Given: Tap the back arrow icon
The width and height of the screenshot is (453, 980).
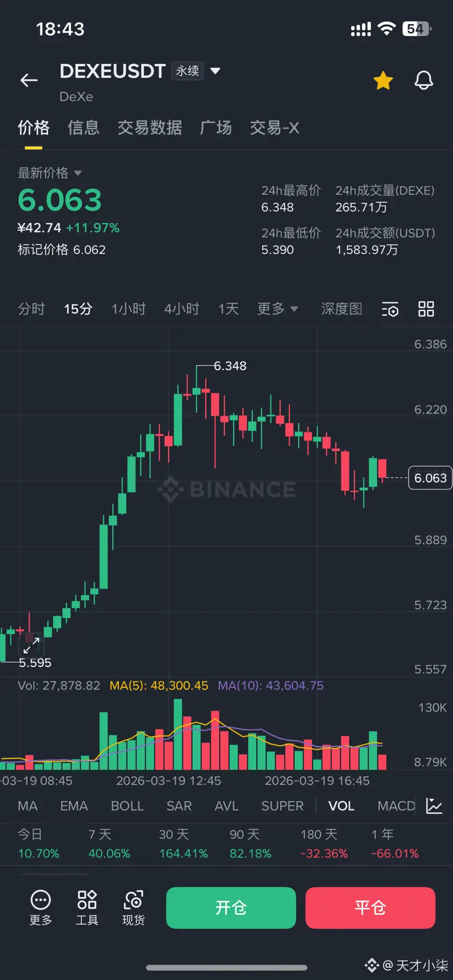Looking at the screenshot, I should click(29, 80).
